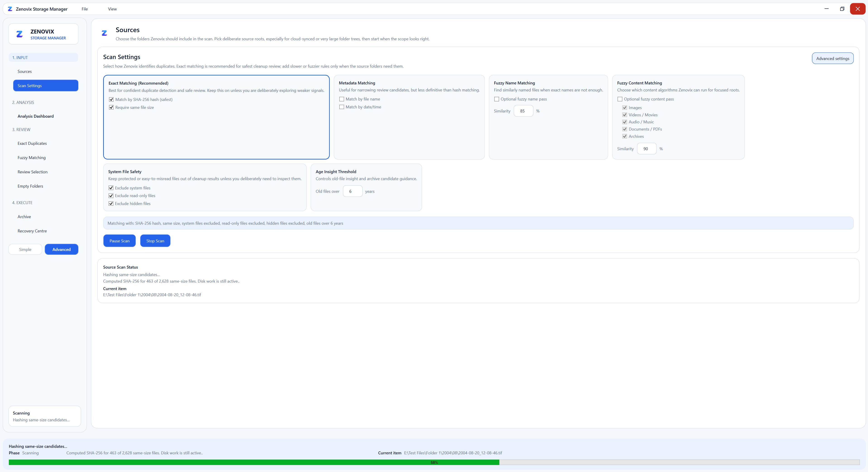Viewport: 868px width, 472px height.
Task: Toggle Images content type checkbox
Action: coord(625,108)
